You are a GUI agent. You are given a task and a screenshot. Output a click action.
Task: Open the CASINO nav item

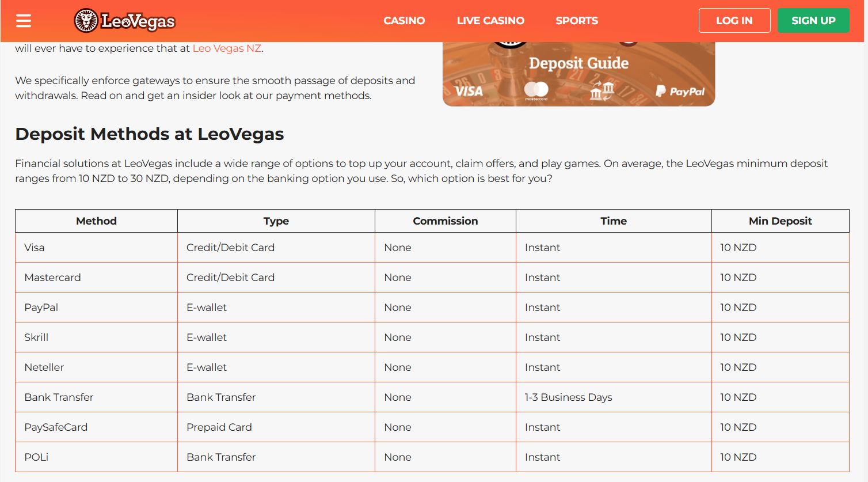click(x=404, y=21)
